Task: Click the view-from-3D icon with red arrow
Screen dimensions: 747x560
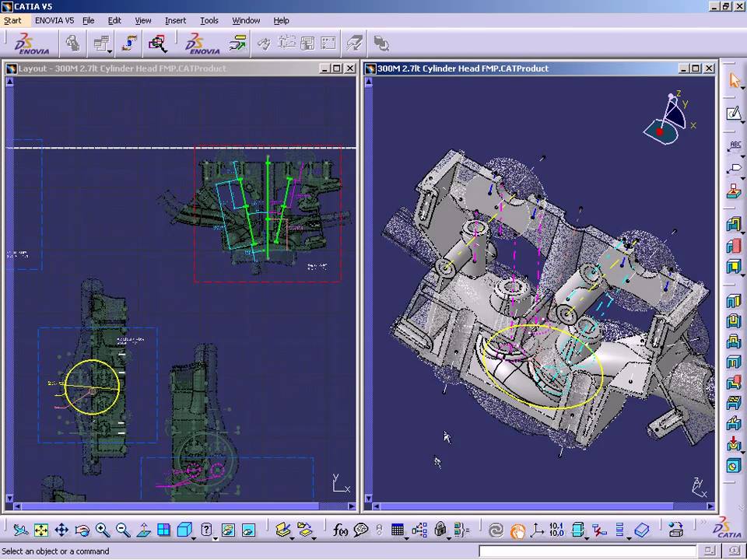Action: click(x=734, y=444)
